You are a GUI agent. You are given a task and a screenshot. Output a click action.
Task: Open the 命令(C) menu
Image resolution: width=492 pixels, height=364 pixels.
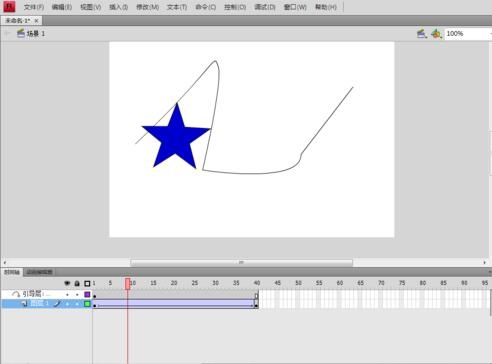coord(205,7)
